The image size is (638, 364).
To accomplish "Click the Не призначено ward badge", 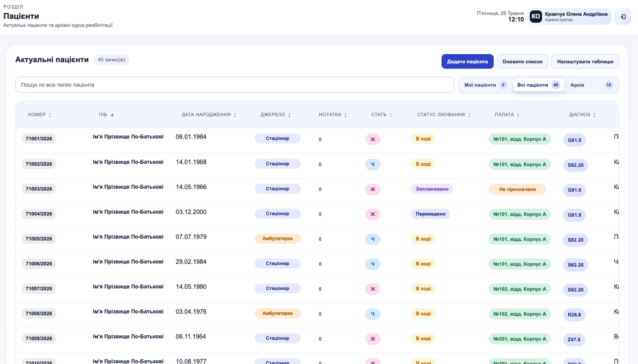I will click(x=517, y=189).
